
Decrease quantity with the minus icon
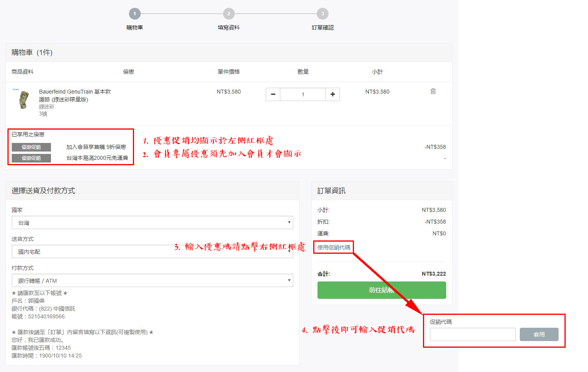(273, 94)
